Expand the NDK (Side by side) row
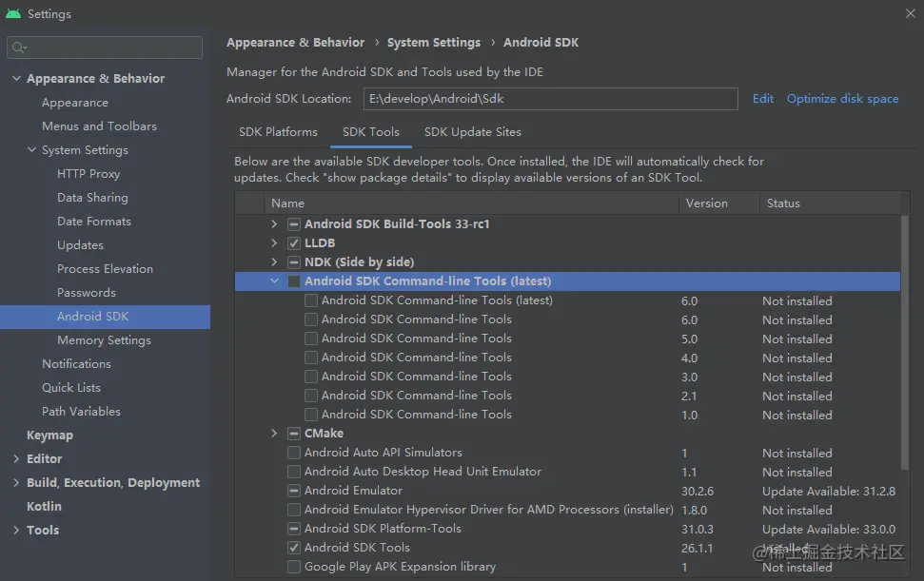 (274, 261)
